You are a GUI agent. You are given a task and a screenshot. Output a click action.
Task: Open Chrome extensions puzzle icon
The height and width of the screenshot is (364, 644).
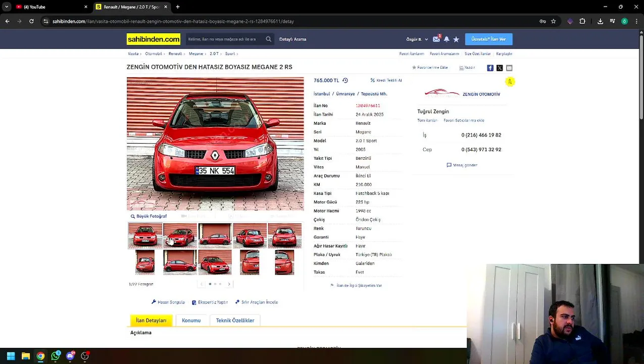pos(582,21)
